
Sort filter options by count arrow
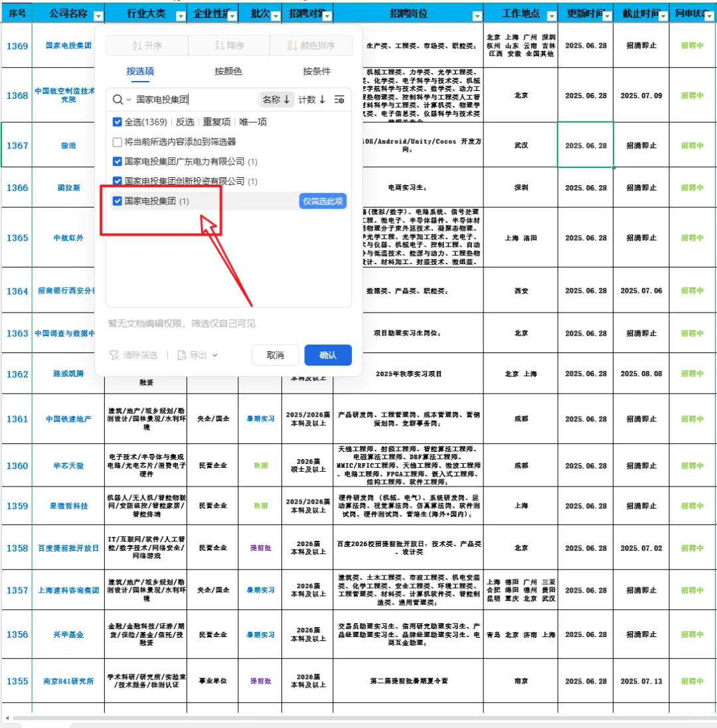(x=322, y=100)
